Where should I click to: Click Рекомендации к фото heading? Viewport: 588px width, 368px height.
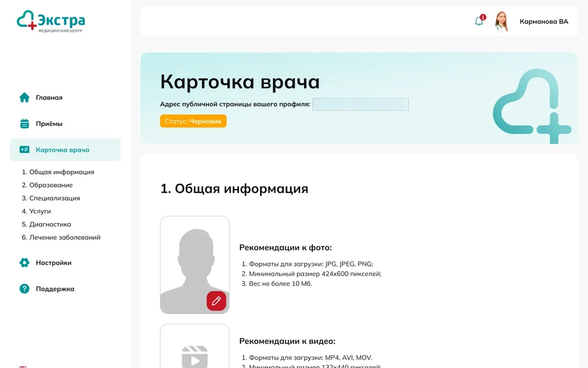pos(286,248)
